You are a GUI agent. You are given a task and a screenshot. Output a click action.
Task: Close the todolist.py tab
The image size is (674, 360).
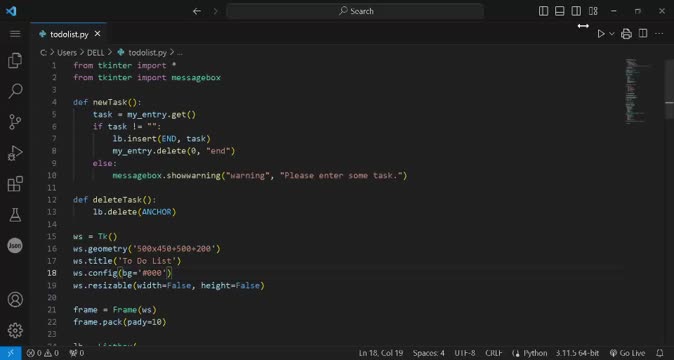[98, 34]
